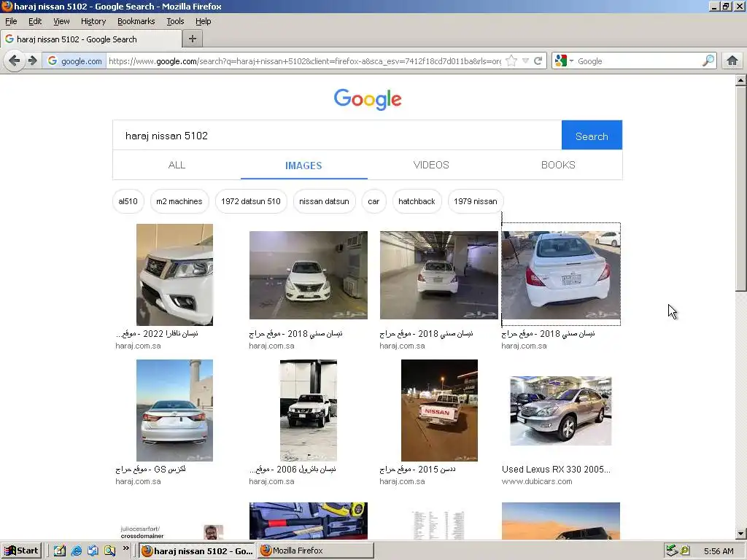Open the Bookmarks menu

point(136,21)
